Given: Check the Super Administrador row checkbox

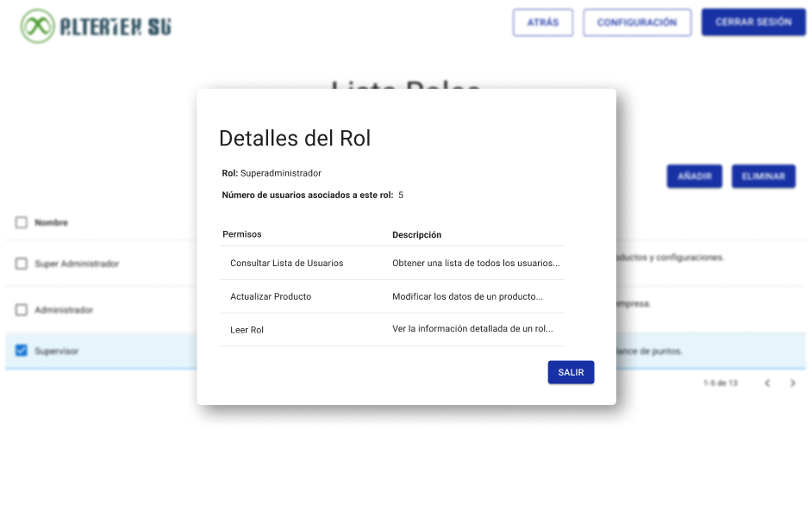Looking at the screenshot, I should [22, 264].
